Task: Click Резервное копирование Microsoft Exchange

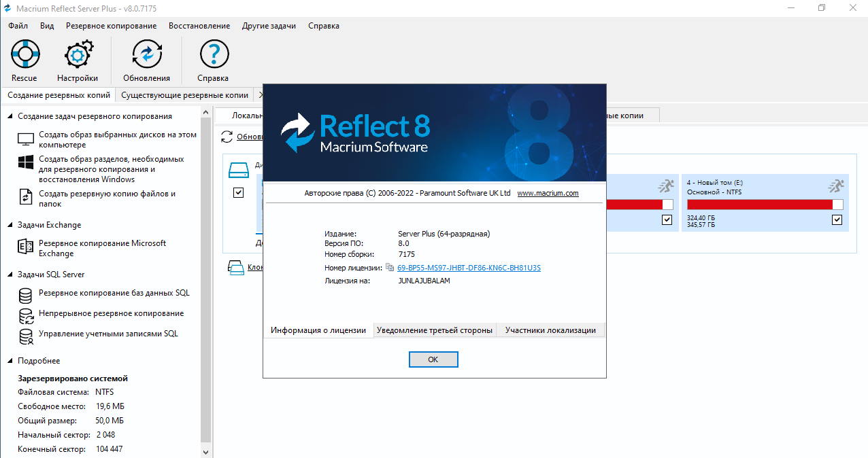Action: (103, 248)
